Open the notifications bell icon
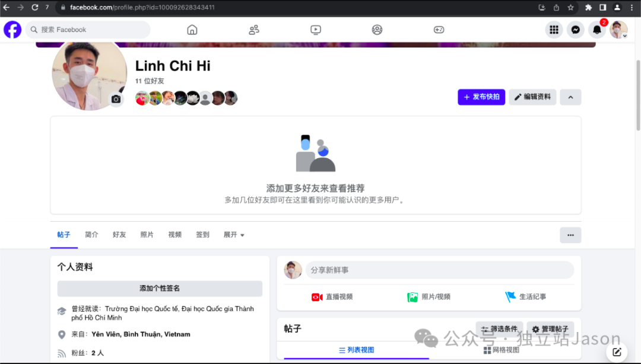 click(x=596, y=29)
